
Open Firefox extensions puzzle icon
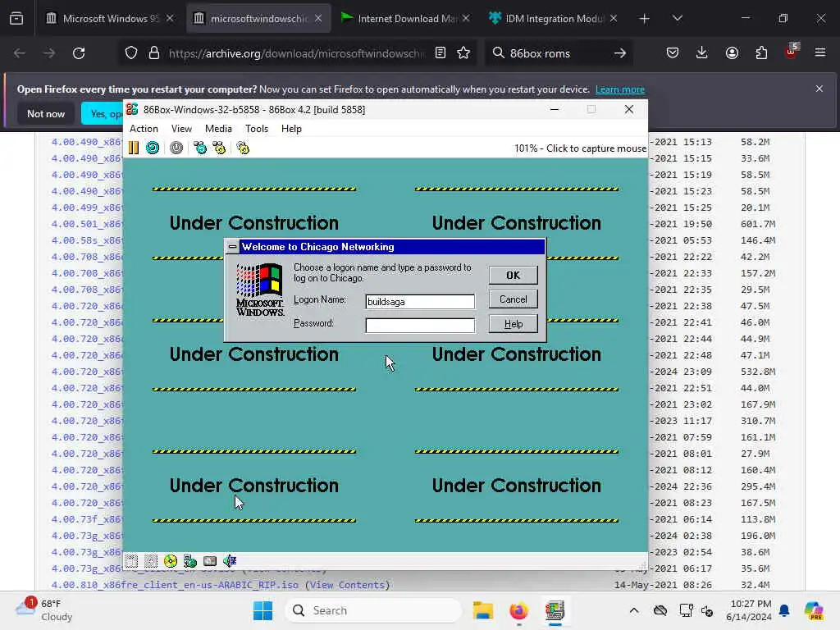(x=761, y=53)
